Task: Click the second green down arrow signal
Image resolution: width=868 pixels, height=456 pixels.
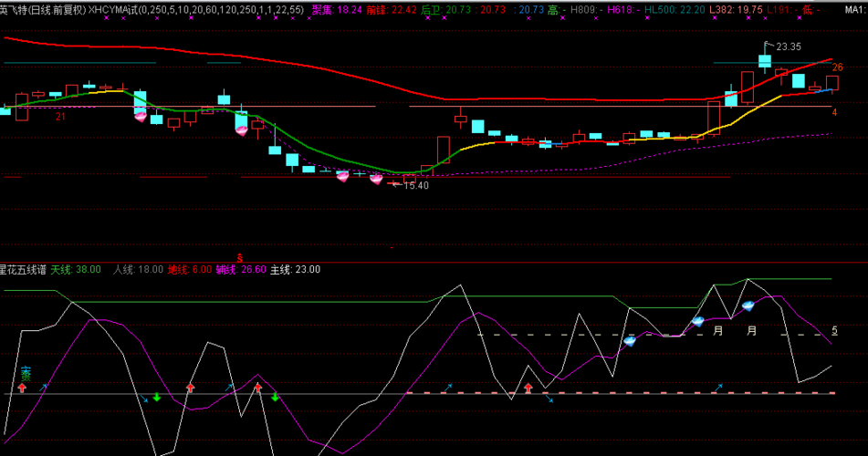Action: point(275,397)
